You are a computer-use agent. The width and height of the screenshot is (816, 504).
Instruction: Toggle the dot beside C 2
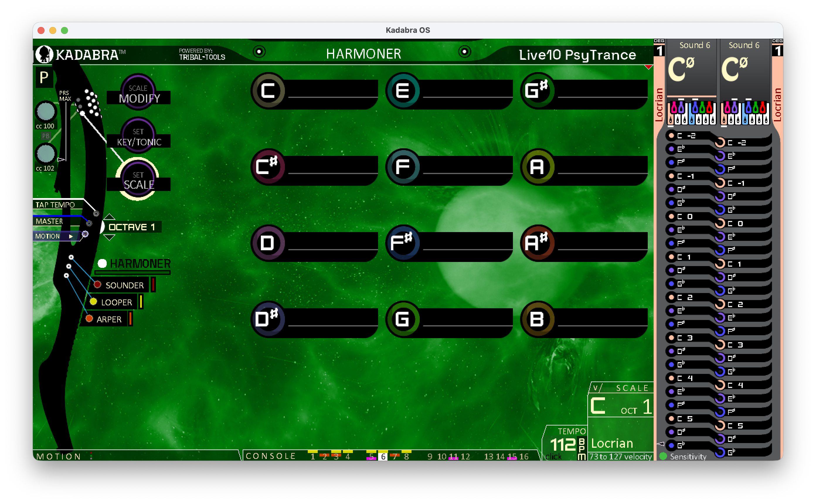(x=671, y=297)
